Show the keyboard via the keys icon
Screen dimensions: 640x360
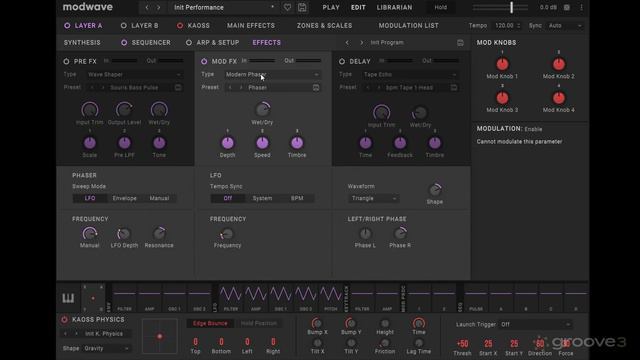[68, 298]
